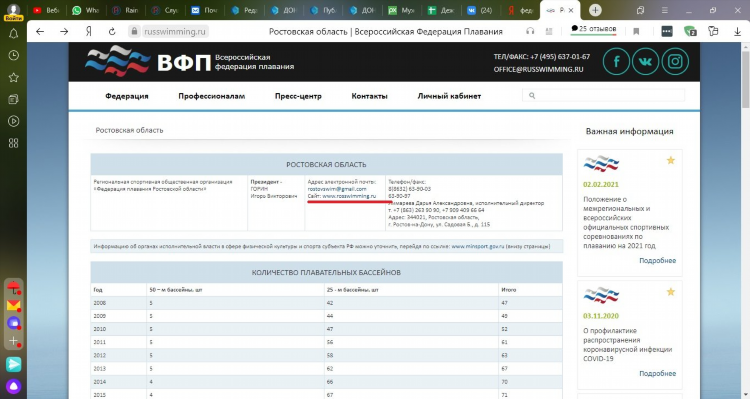This screenshot has width=750, height=399.
Task: Open the Facebook page icon in header
Action: [x=616, y=61]
